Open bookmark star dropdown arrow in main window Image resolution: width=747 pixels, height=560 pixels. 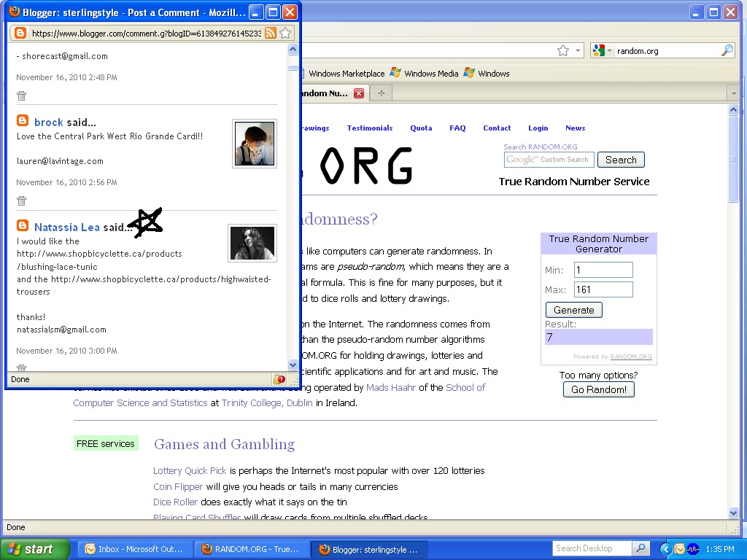coord(578,50)
